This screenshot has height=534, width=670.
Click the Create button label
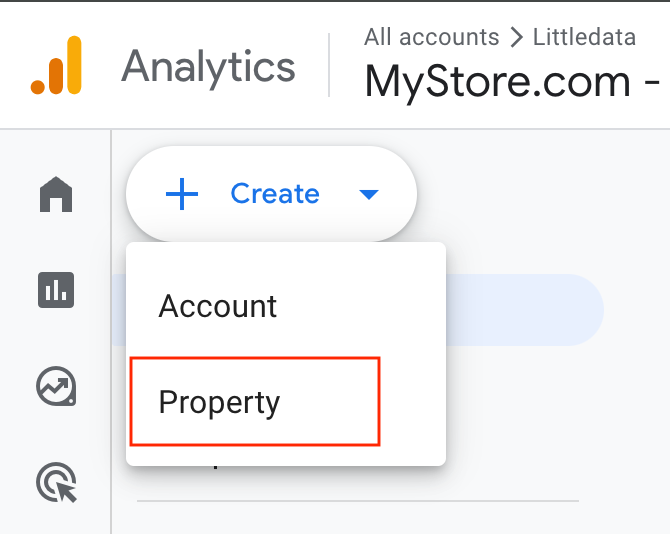pos(275,194)
